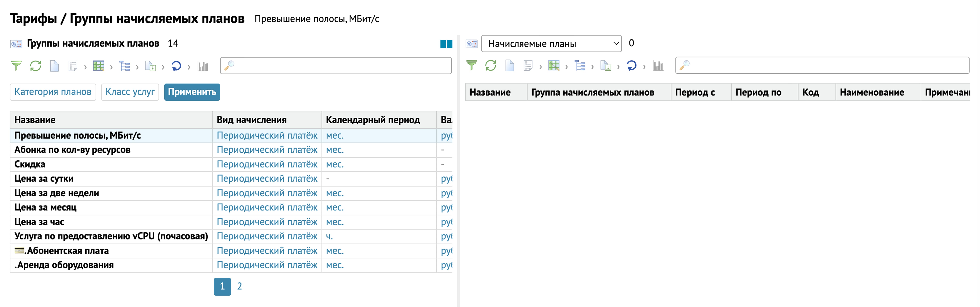Screen dimensions: 980x307
Task: Refresh the Группы начисляемых планов list
Action: click(x=35, y=66)
